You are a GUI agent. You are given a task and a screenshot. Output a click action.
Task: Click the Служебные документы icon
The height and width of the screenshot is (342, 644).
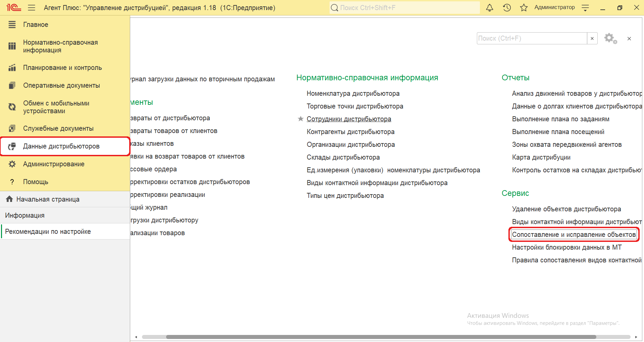(12, 128)
